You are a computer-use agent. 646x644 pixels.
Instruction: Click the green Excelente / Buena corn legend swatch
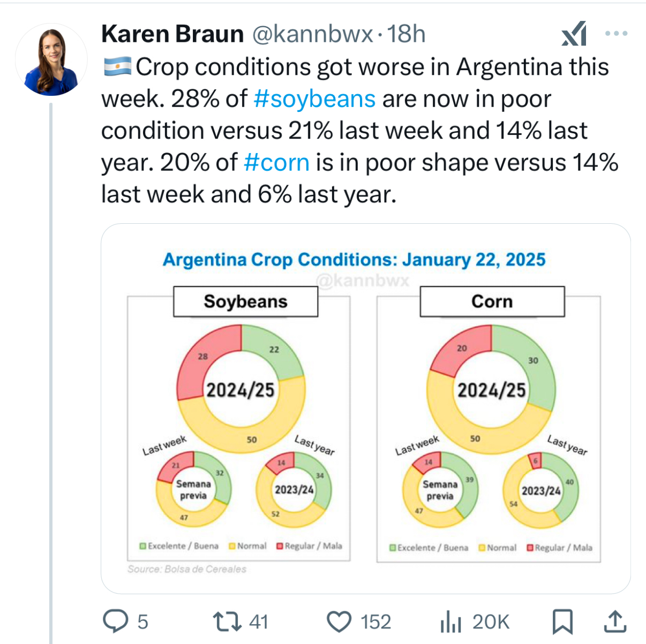pos(393,548)
